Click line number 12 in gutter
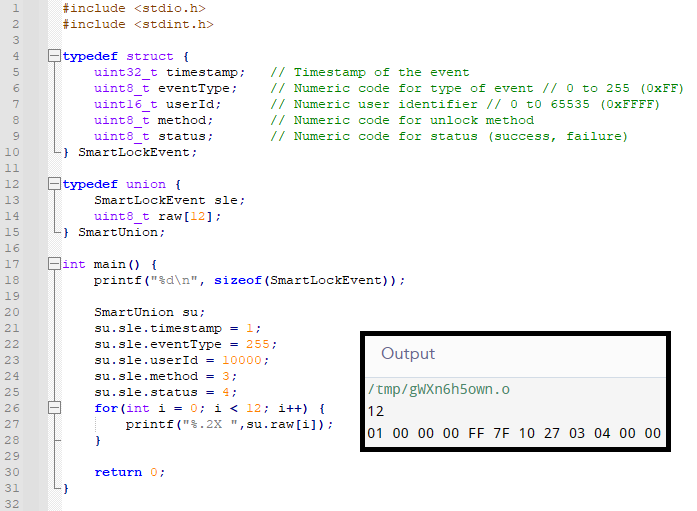This screenshot has height=511, width=697. coord(12,184)
